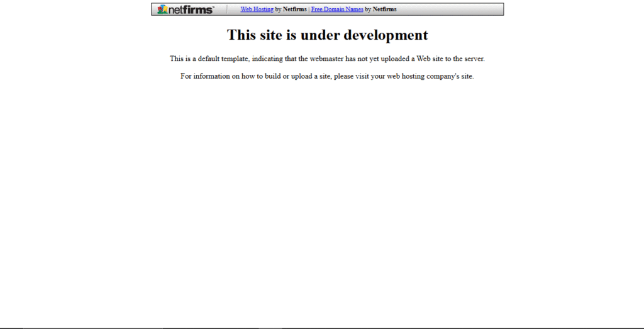Click the pipe separator between banner links
Screen dimensions: 644x329
point(309,9)
